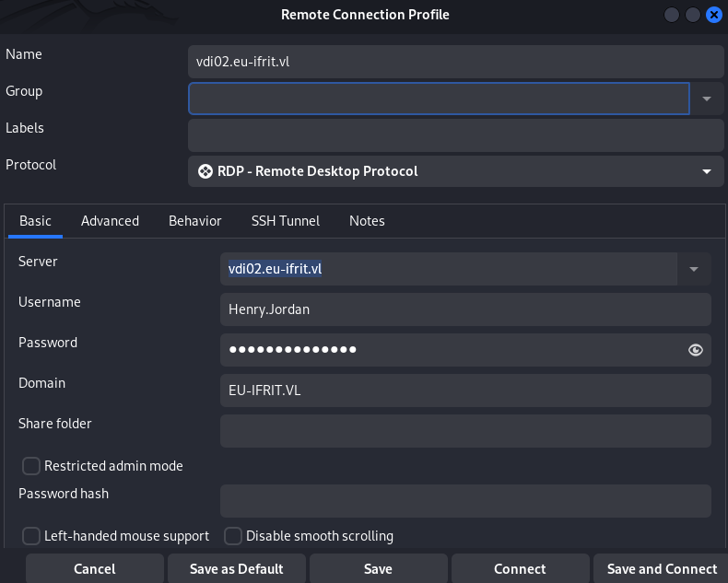Click Save and Connect button
The height and width of the screenshot is (583, 728).
click(662, 568)
